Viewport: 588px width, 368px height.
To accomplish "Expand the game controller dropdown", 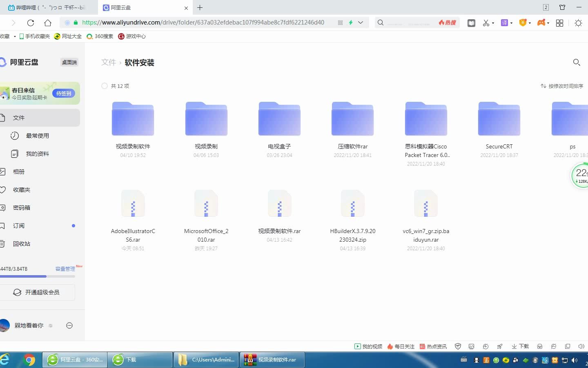I will (548, 23).
